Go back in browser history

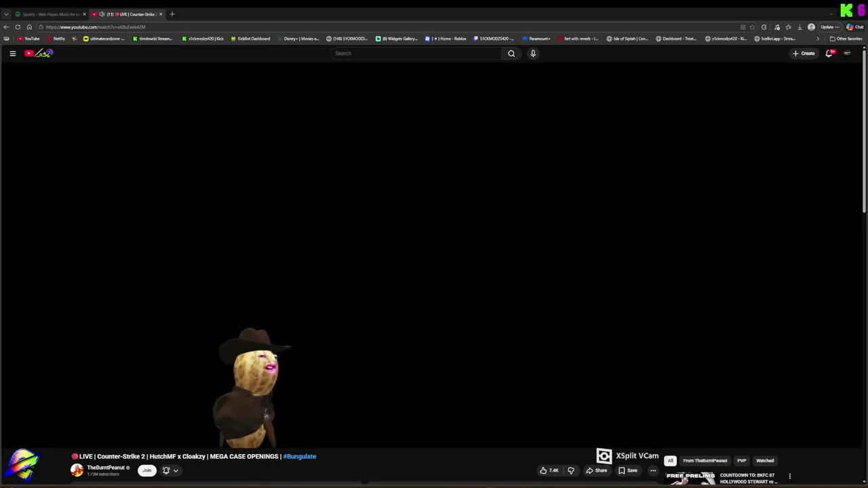pyautogui.click(x=6, y=27)
